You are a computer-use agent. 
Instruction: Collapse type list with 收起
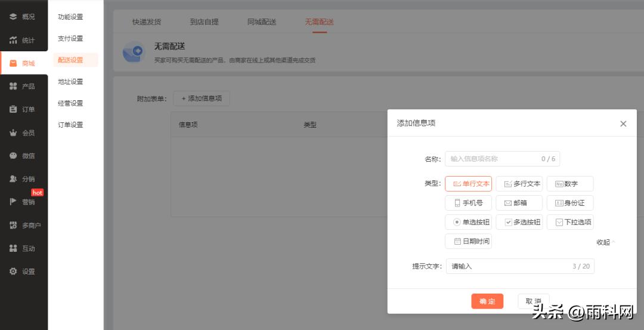[x=606, y=242]
